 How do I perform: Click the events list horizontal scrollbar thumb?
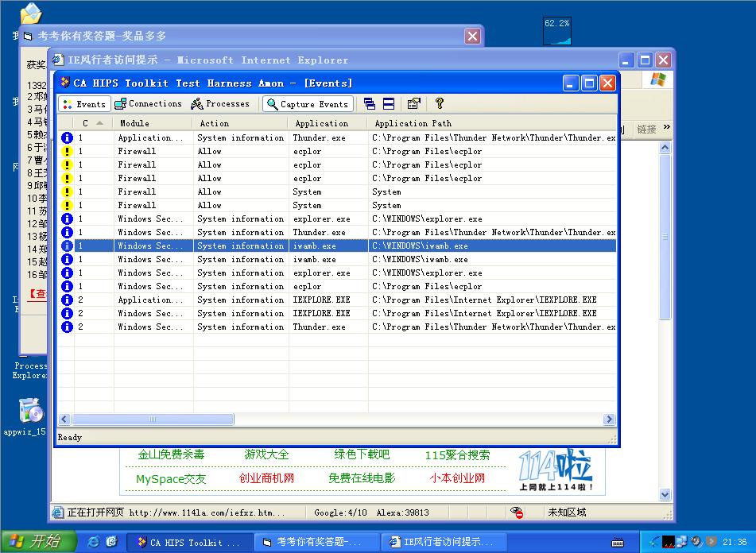[x=153, y=419]
